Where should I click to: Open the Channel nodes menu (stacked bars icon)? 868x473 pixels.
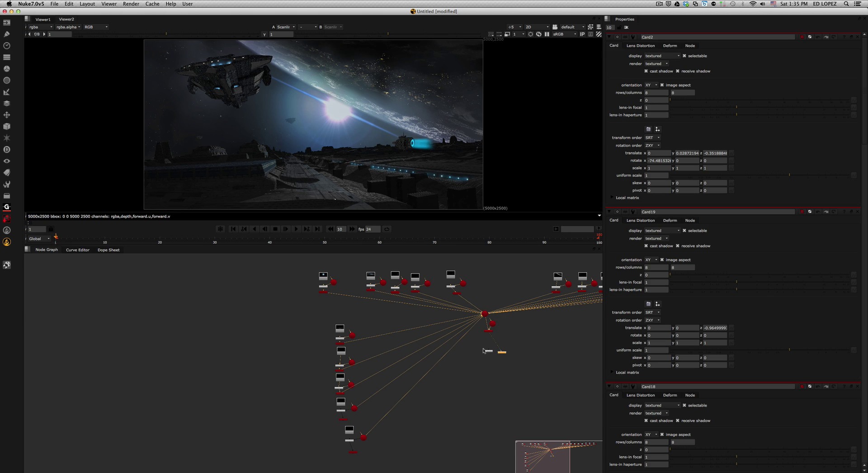coord(7,57)
